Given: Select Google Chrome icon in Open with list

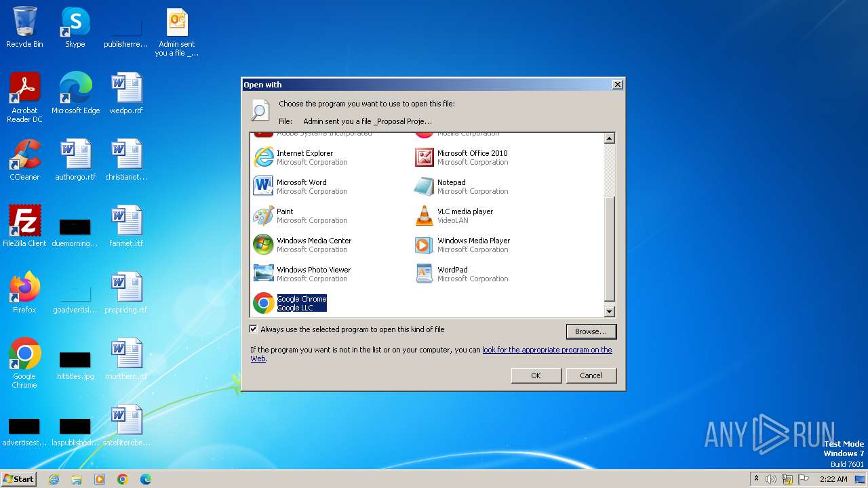Looking at the screenshot, I should [x=263, y=303].
